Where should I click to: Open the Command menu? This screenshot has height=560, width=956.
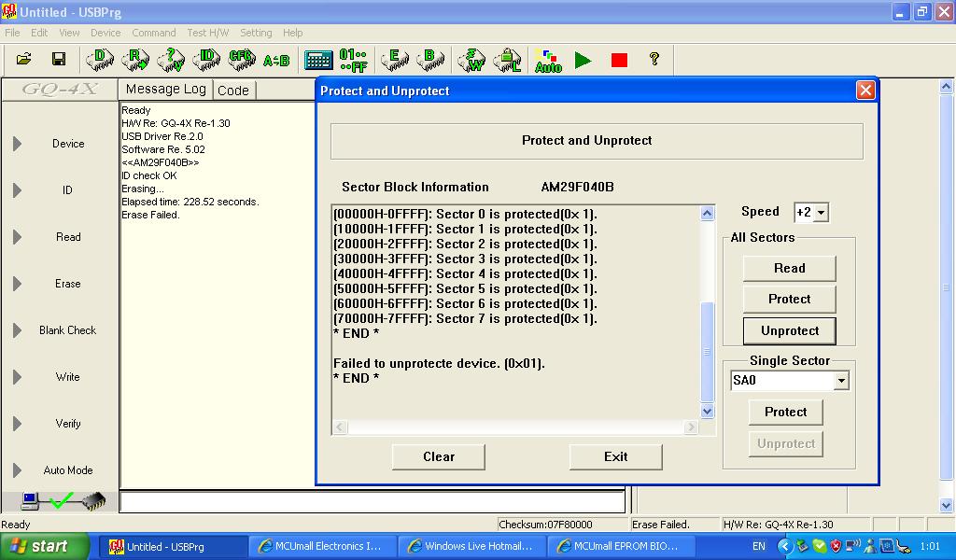tap(154, 33)
